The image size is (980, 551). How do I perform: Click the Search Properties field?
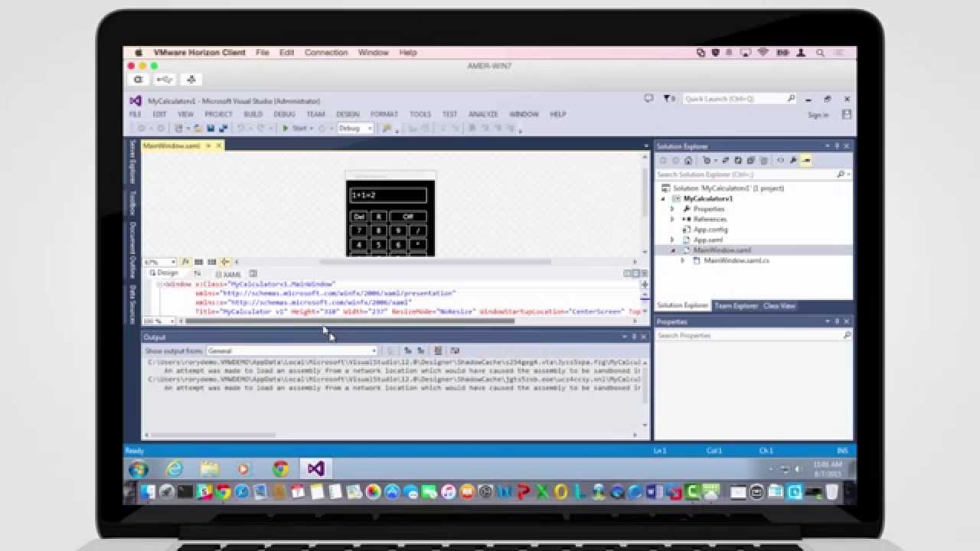pos(753,335)
